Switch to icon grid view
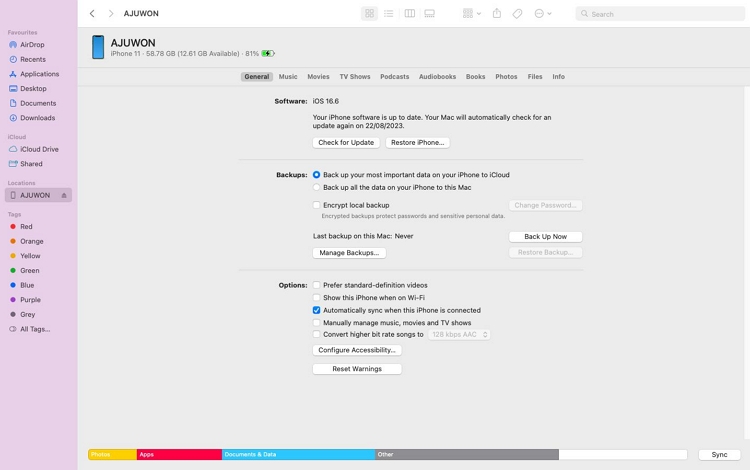Viewport: 750px width, 470px height. tap(369, 13)
